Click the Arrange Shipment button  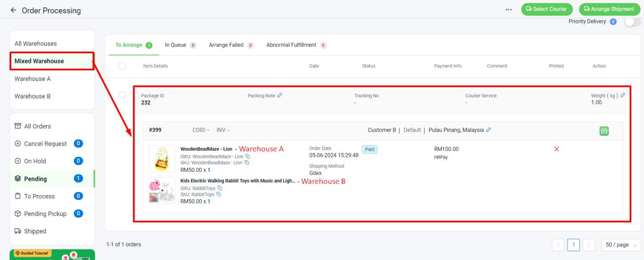(609, 9)
